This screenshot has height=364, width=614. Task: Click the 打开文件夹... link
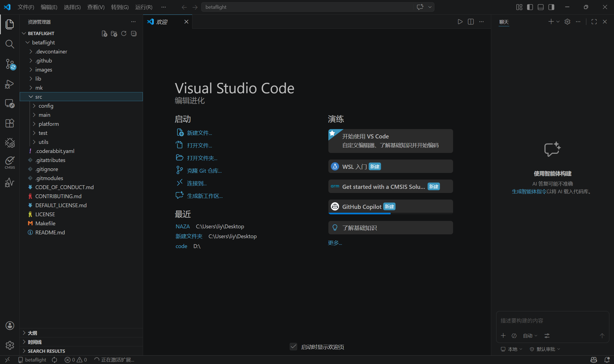tap(202, 158)
